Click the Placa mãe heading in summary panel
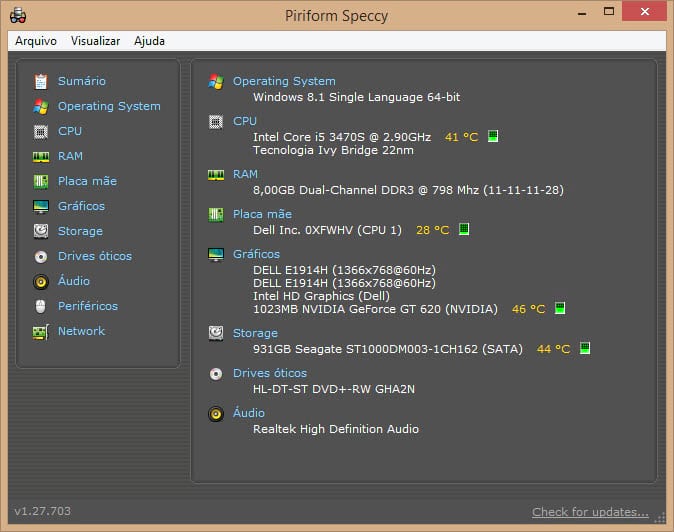Screen dimensions: 674x532 pos(262,214)
